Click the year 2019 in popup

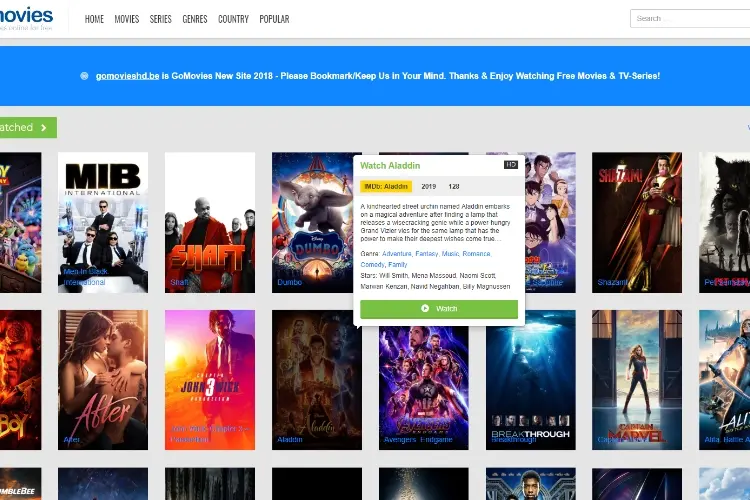(x=429, y=187)
